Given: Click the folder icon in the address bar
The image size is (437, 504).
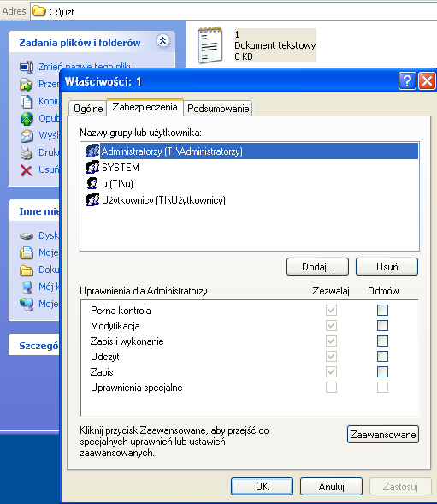Looking at the screenshot, I should click(x=39, y=11).
